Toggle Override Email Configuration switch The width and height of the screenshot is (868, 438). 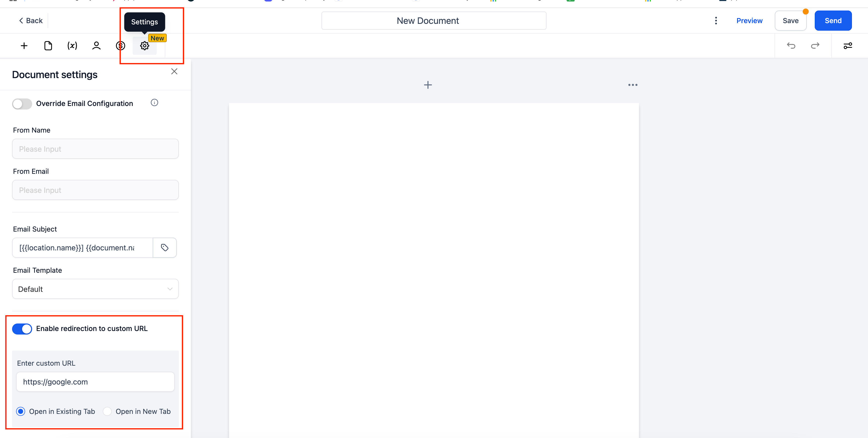[x=22, y=103]
